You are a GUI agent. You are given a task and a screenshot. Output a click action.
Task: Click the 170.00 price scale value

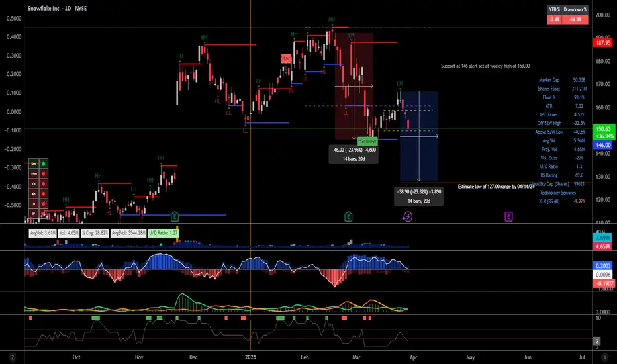coord(602,84)
